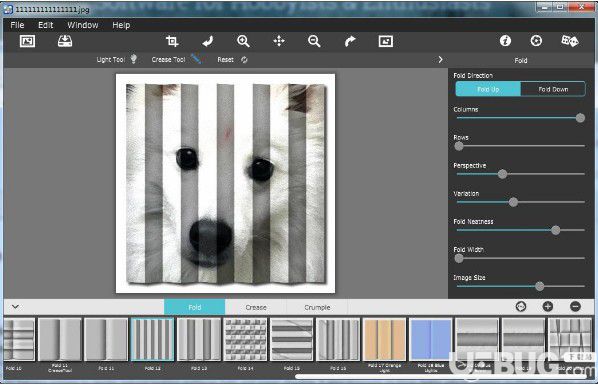Click the Zoom In magnifier icon
598x386 pixels.
pos(243,41)
